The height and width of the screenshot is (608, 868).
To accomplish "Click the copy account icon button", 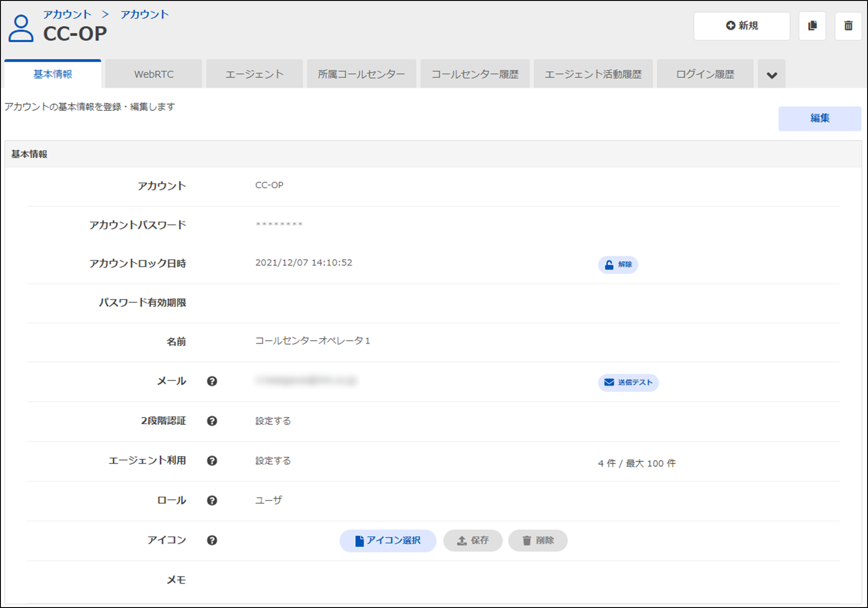I will (812, 26).
